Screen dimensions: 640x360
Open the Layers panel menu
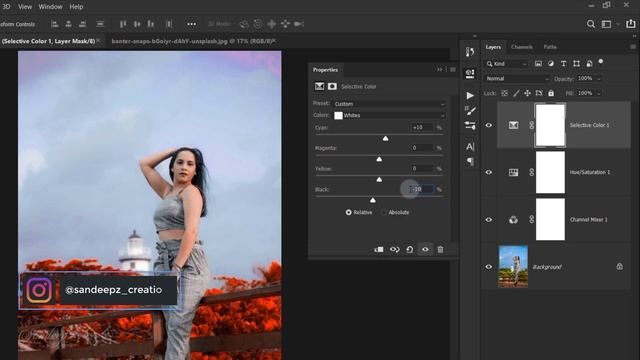633,47
